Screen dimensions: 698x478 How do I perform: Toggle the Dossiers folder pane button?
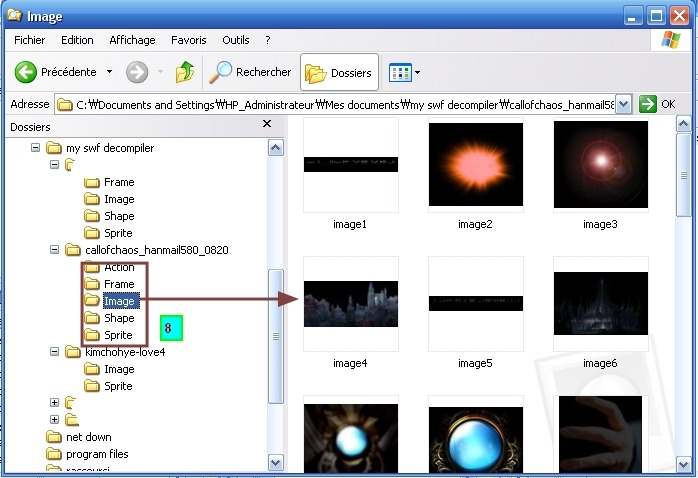tap(339, 72)
